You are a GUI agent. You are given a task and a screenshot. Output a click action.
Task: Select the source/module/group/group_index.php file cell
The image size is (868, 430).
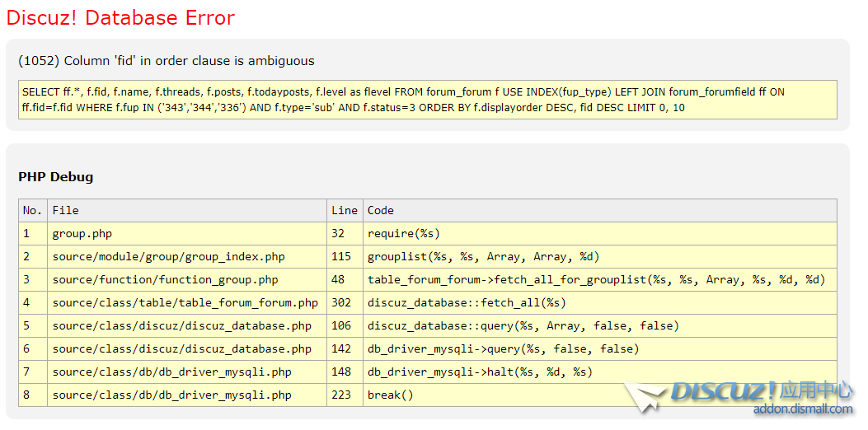pos(168,256)
